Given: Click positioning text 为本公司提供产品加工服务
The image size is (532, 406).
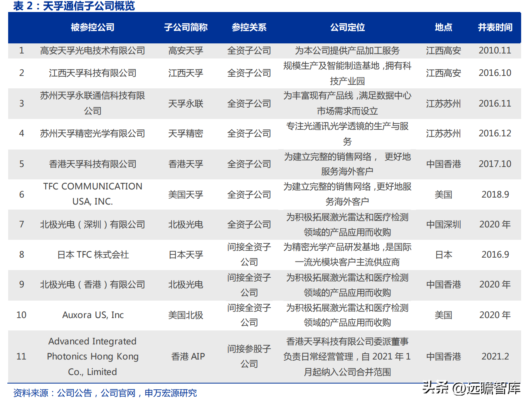Looking at the screenshot, I should click(x=347, y=51).
